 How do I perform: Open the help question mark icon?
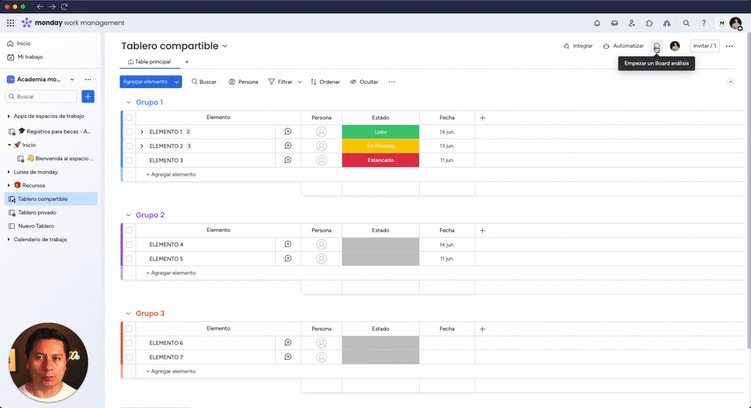pyautogui.click(x=704, y=22)
